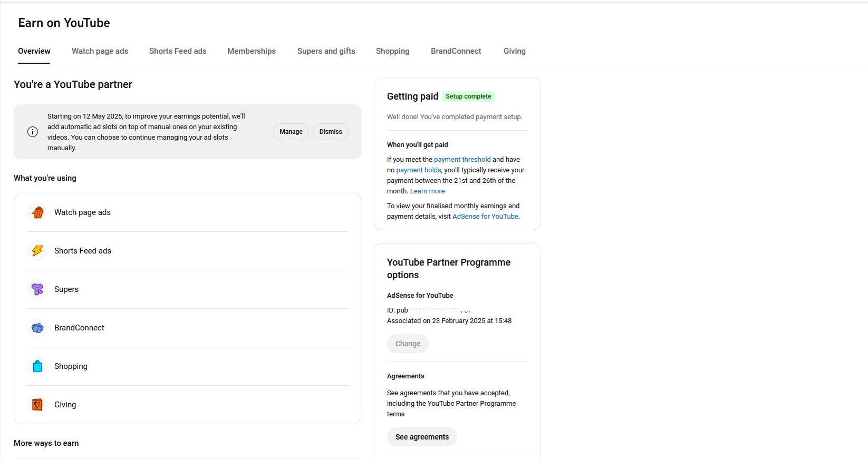Open the Shorts Feed ads row
Screen dimensions: 868x459
click(187, 251)
